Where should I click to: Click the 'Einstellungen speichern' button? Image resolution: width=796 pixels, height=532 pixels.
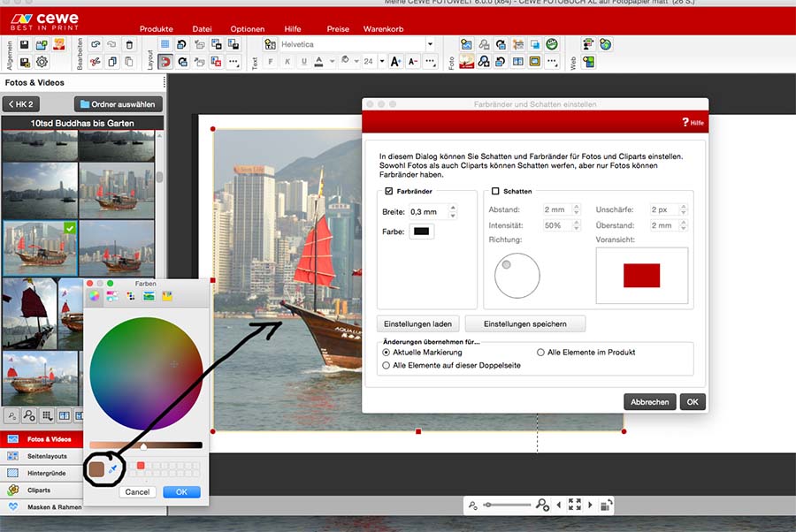(525, 324)
